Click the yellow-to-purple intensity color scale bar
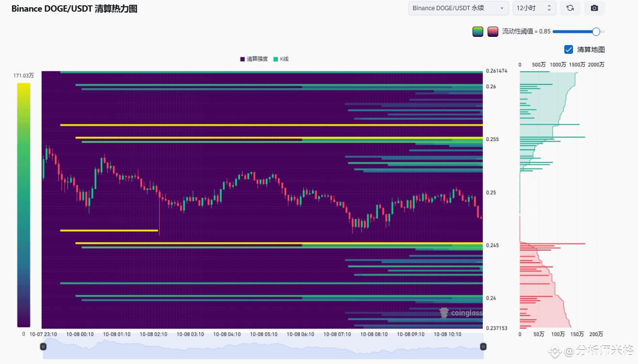The height and width of the screenshot is (364, 638). (24, 205)
